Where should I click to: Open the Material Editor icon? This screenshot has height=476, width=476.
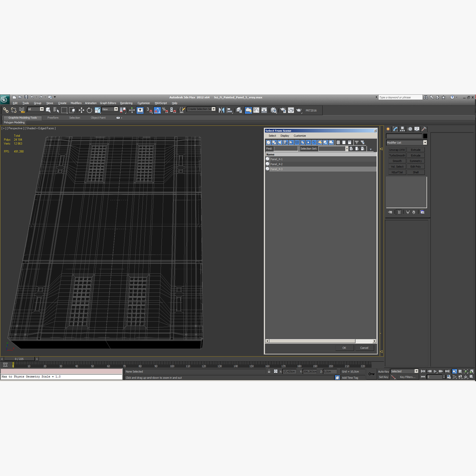274,110
